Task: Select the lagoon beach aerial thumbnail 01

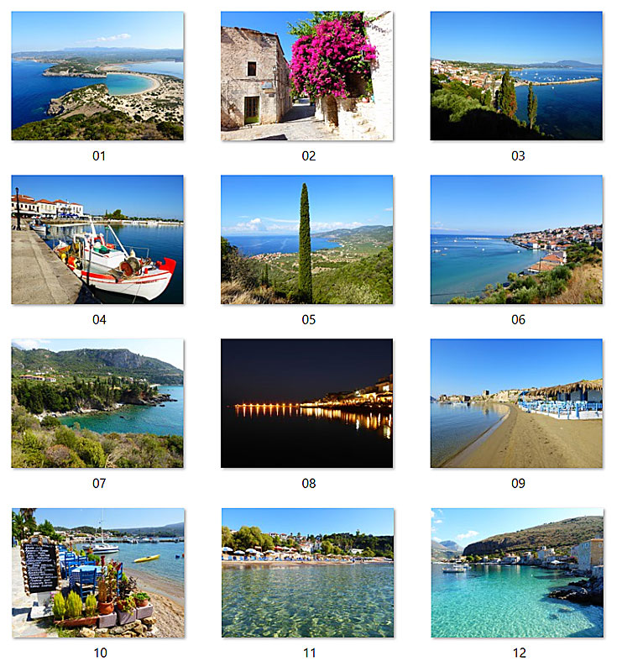Action: (97, 76)
